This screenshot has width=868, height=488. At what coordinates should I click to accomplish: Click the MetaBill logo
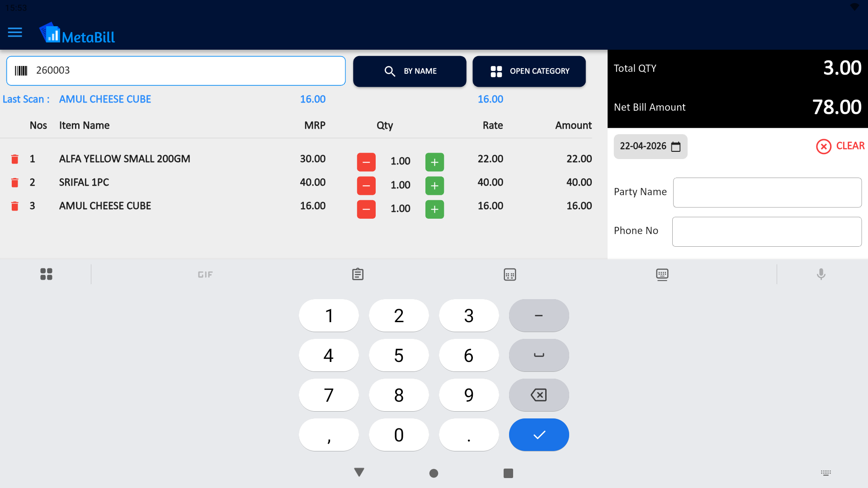(x=77, y=33)
